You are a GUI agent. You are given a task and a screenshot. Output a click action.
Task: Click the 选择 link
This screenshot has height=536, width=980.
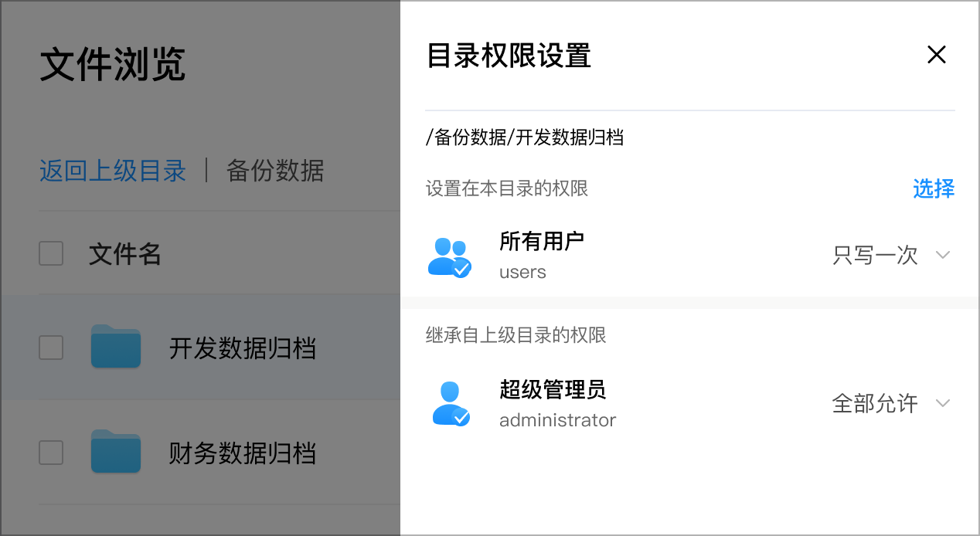934,188
